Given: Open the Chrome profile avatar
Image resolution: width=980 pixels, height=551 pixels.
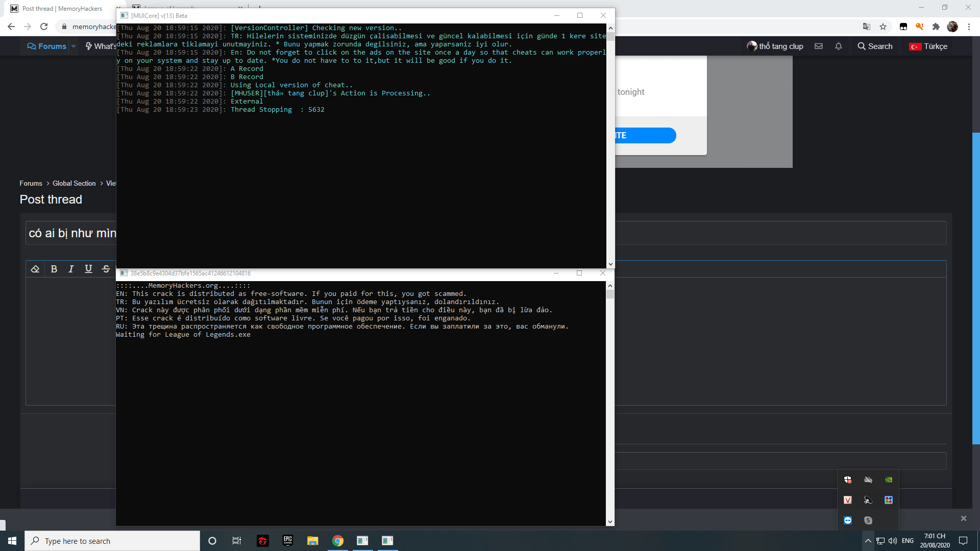Looking at the screenshot, I should click(x=952, y=27).
